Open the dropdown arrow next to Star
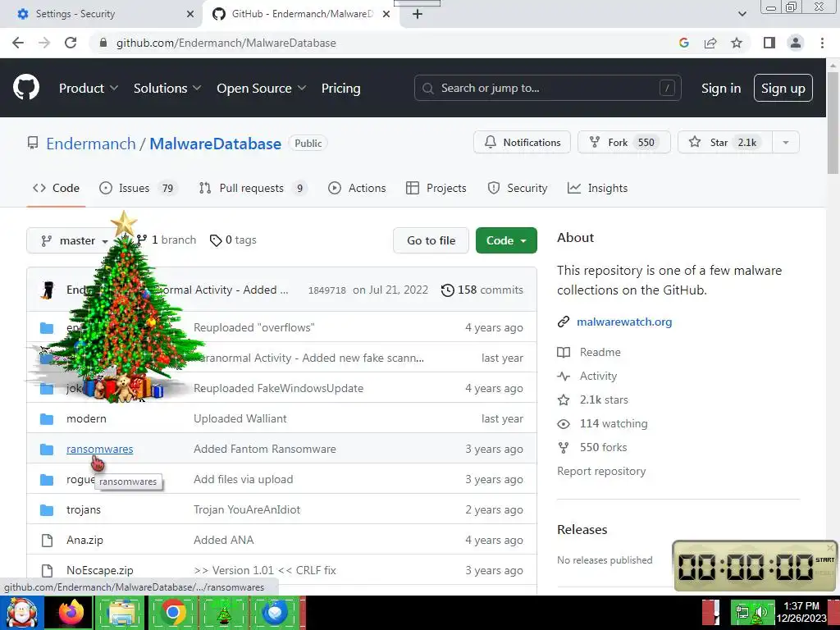 tap(786, 142)
